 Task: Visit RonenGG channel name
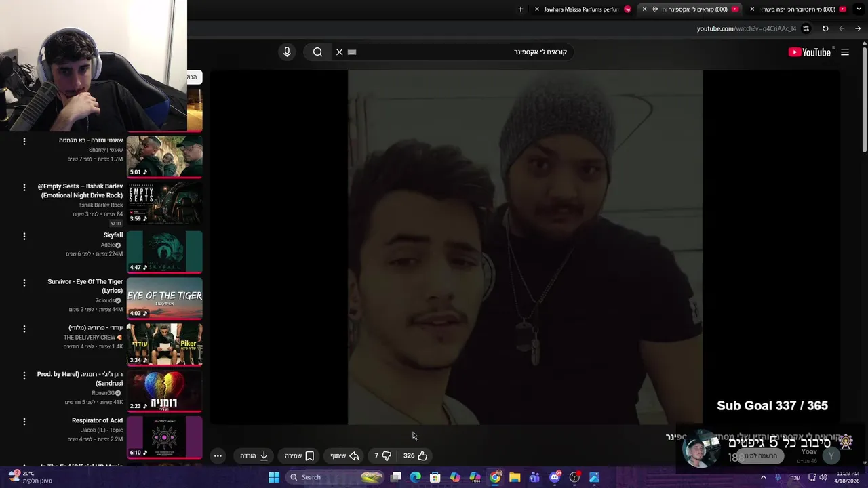point(103,393)
